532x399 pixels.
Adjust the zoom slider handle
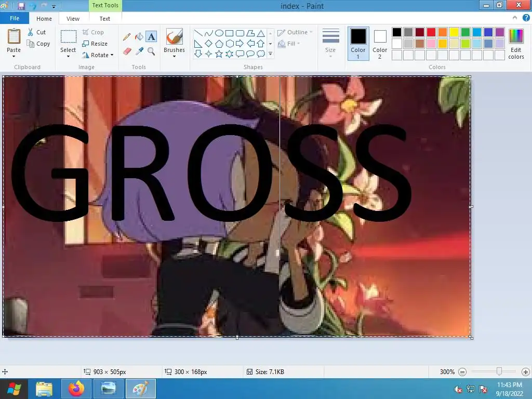pyautogui.click(x=499, y=371)
